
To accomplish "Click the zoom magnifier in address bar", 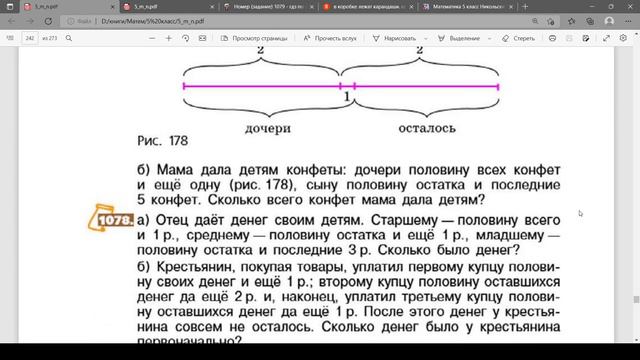I will coord(535,21).
